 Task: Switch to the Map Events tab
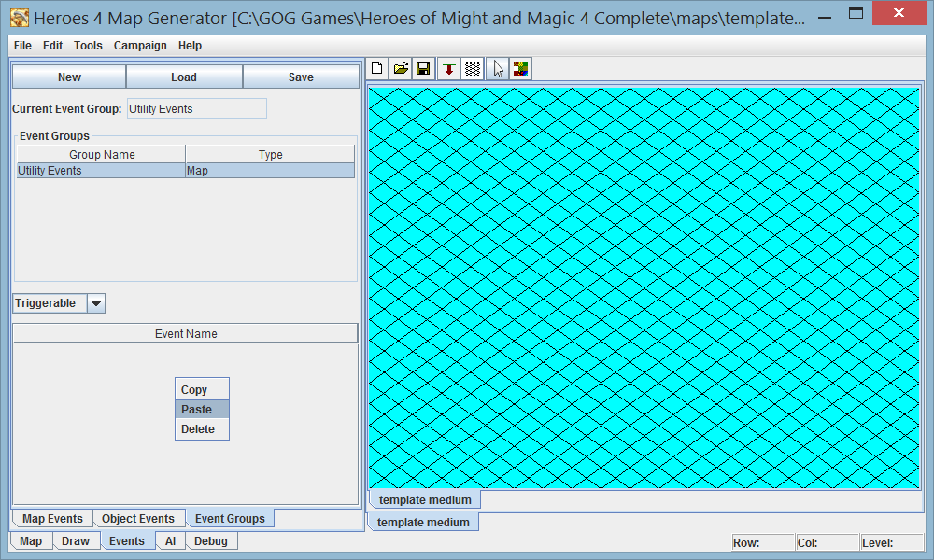click(x=52, y=518)
